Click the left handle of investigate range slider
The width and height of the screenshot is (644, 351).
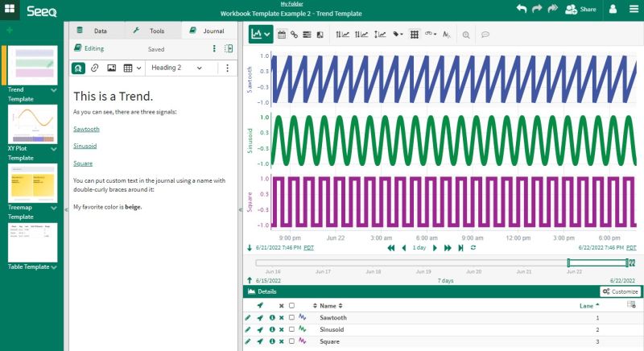point(568,262)
